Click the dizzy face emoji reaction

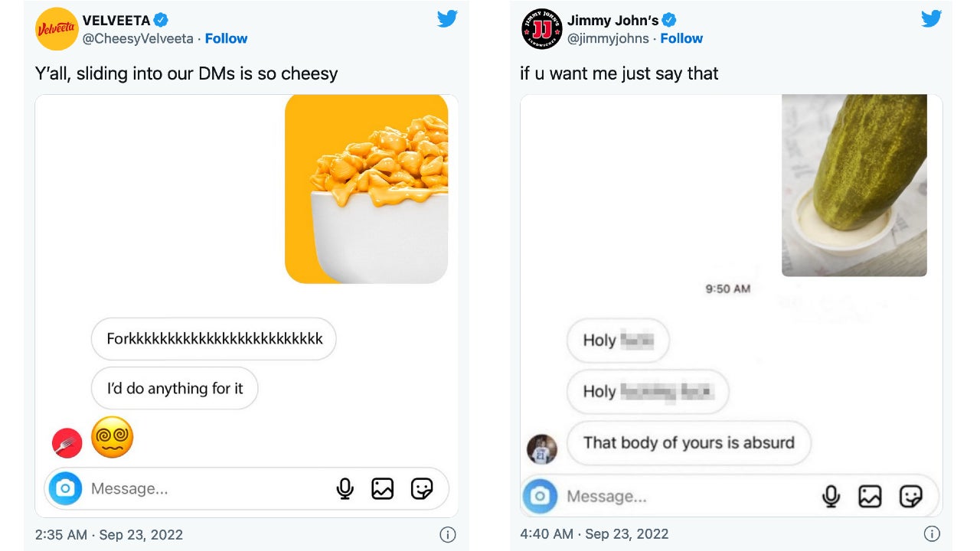click(x=112, y=437)
